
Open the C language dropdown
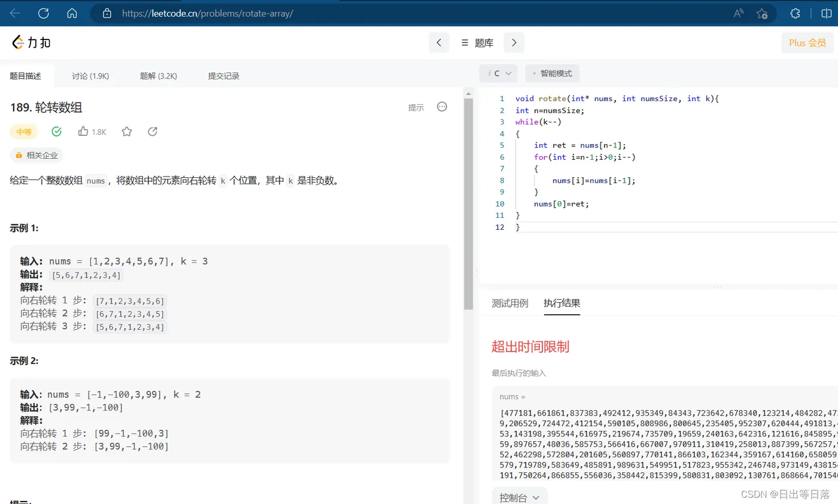pos(499,74)
